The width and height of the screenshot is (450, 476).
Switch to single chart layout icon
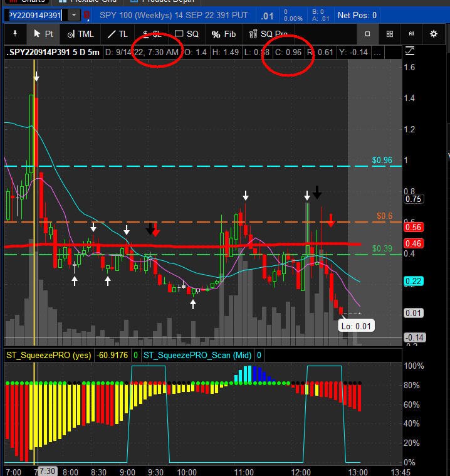[367, 34]
